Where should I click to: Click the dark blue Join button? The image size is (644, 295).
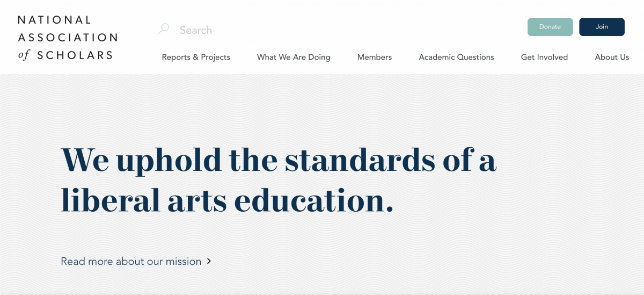click(602, 27)
